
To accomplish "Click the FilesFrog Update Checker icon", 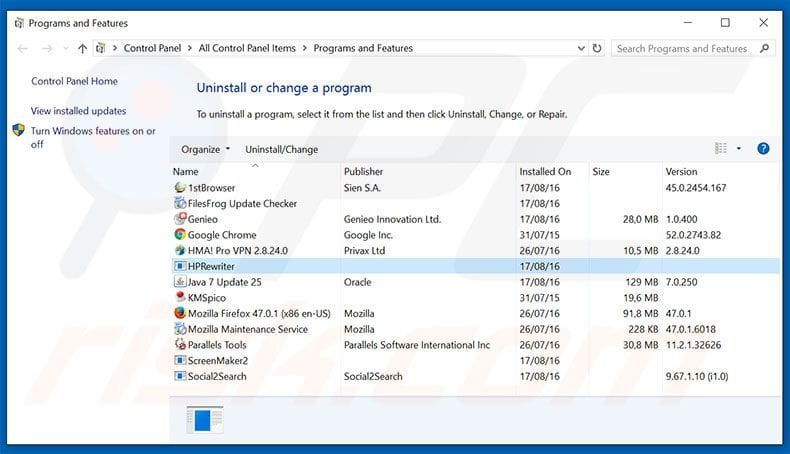I will tap(180, 203).
